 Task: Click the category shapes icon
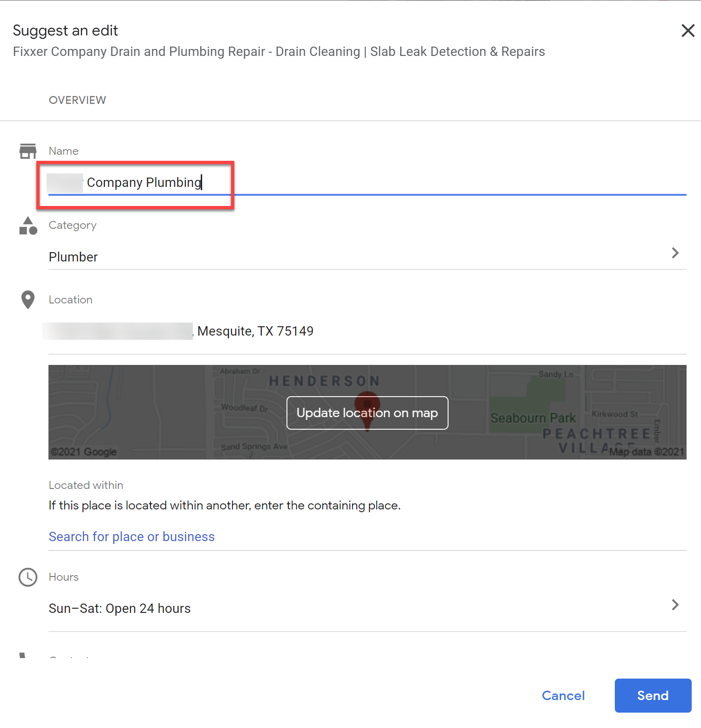(x=27, y=225)
